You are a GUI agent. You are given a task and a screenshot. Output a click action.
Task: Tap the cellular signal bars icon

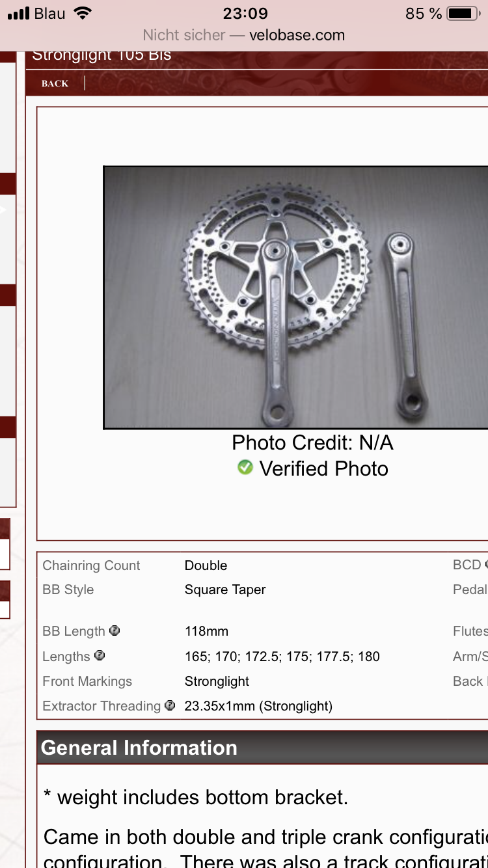click(x=18, y=13)
